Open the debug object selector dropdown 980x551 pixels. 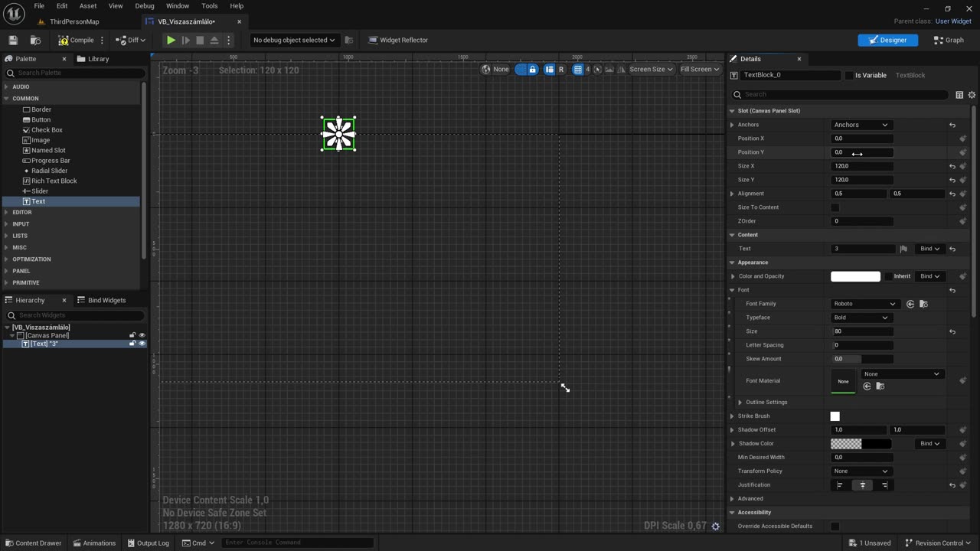[294, 40]
